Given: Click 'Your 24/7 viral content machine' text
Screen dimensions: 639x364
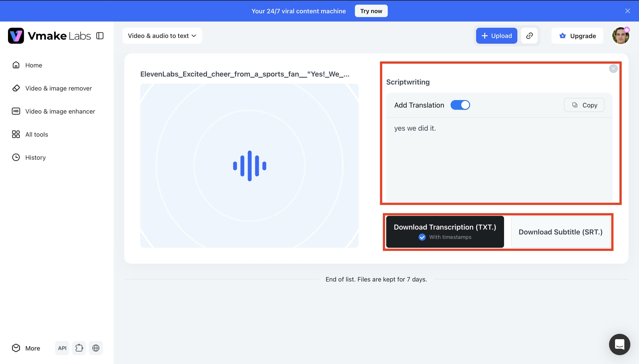Looking at the screenshot, I should pos(299,11).
